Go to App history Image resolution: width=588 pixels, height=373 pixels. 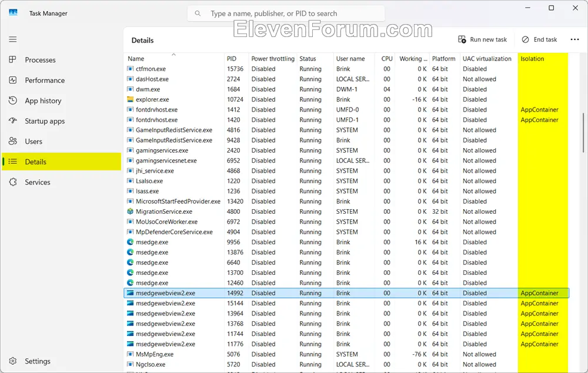(x=61, y=101)
